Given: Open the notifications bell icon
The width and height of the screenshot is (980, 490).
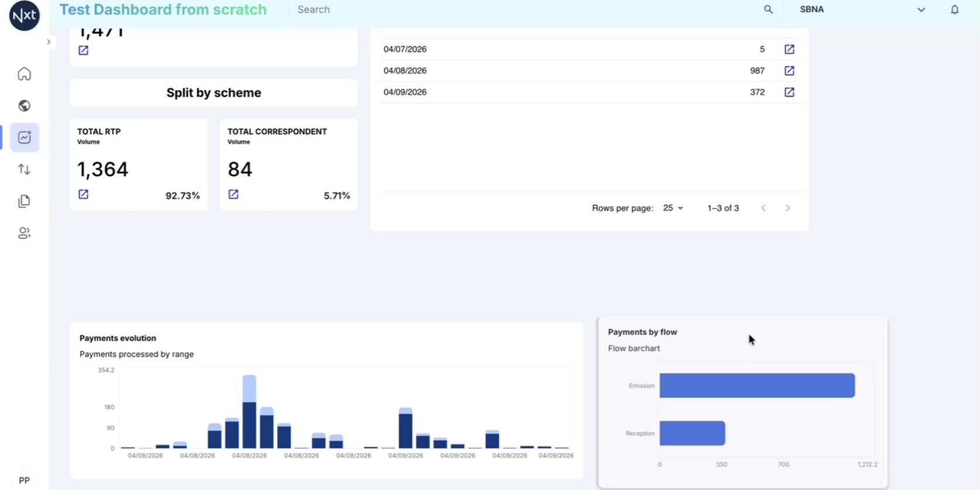Looking at the screenshot, I should [x=954, y=9].
